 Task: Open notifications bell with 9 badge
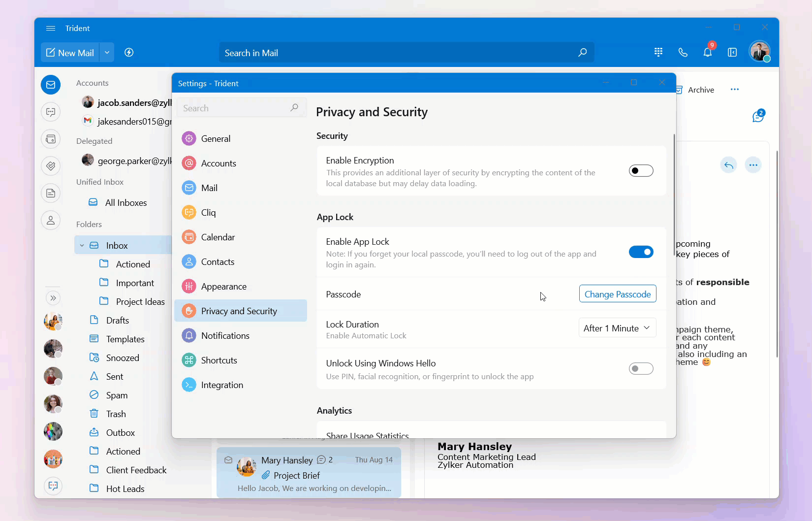tap(708, 51)
